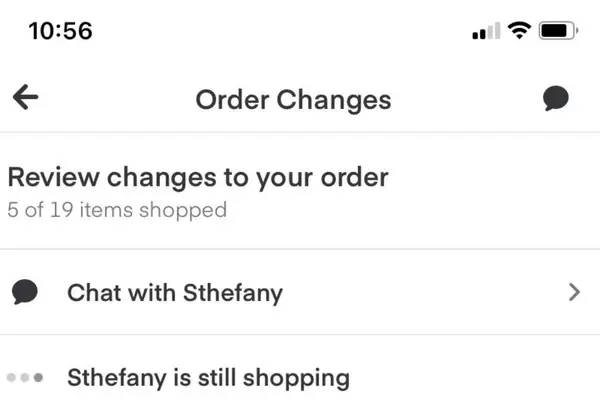This screenshot has width=600, height=413.
Task: Tap the word Review in the heading
Action: pos(50,178)
